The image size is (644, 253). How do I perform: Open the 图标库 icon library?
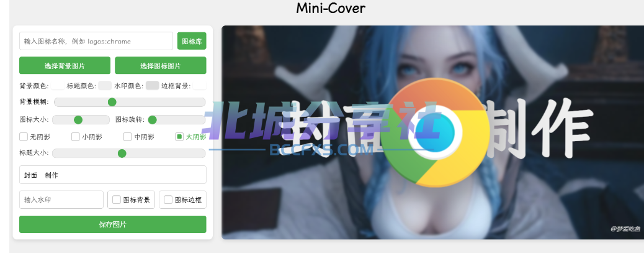pos(192,41)
